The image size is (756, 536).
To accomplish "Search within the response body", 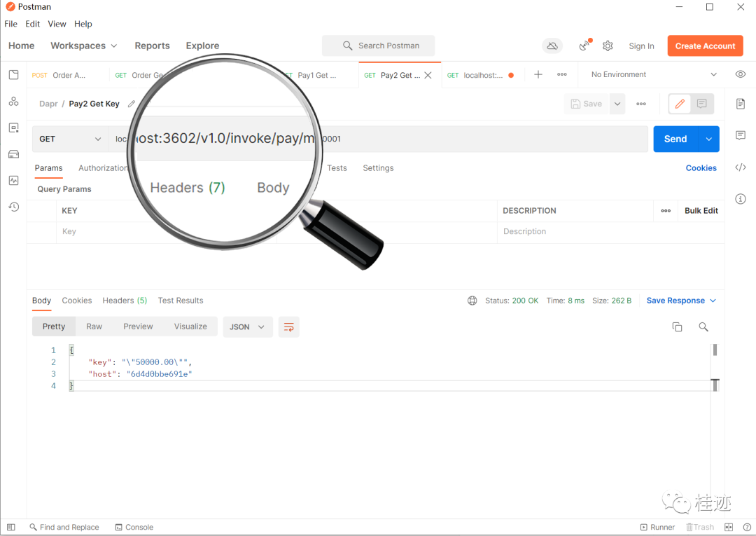I will 703,327.
